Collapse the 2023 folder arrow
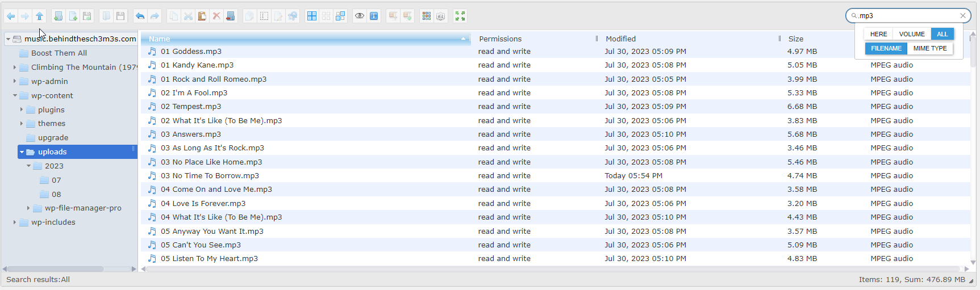980x290 pixels. coord(28,166)
